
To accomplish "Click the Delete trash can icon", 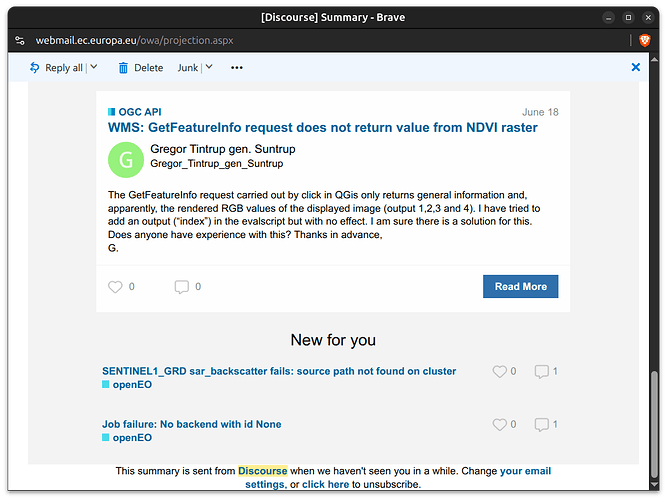I will coord(123,68).
